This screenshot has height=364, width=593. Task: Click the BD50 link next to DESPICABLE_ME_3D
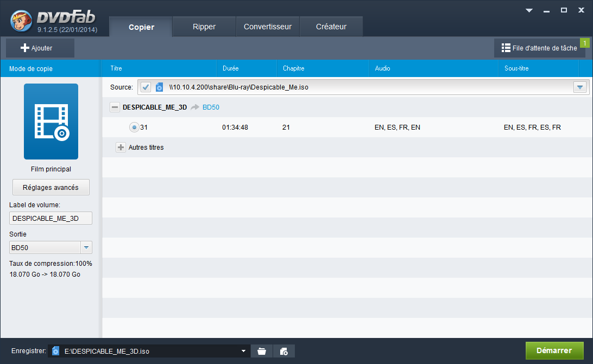click(211, 107)
